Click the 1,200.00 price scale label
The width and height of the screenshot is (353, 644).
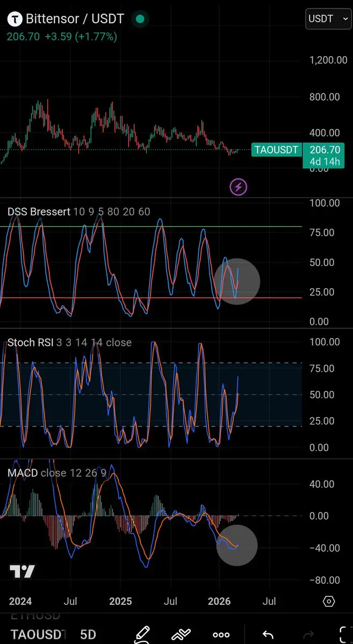pos(328,60)
